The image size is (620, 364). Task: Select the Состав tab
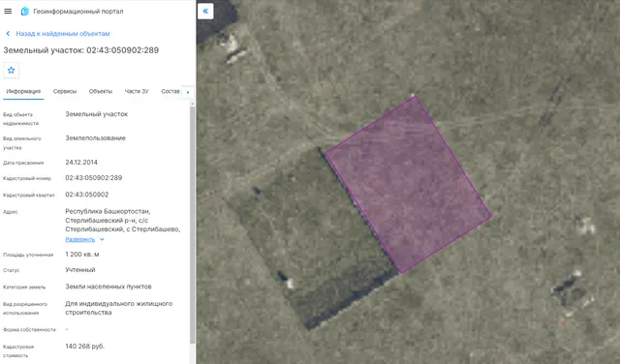pos(170,91)
